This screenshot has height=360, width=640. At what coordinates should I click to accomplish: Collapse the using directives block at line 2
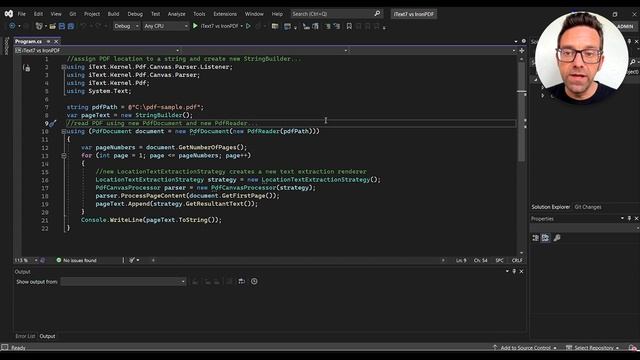(x=64, y=67)
